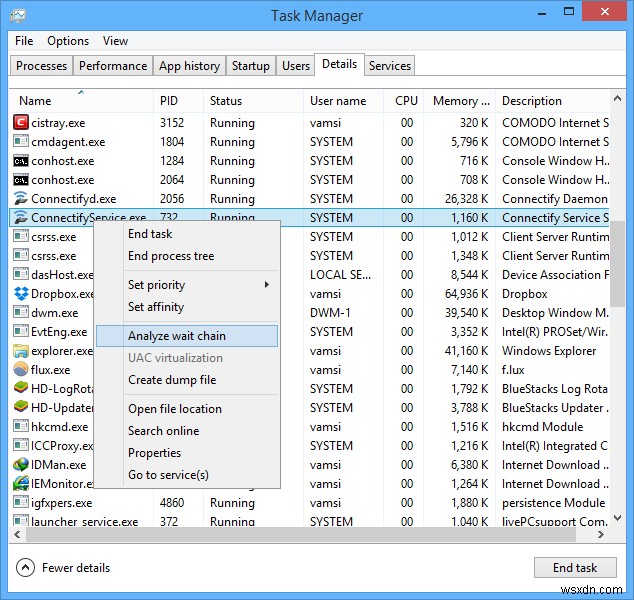This screenshot has height=600, width=634.
Task: Click the horizontal scrollbar thumb
Action: coord(301,534)
